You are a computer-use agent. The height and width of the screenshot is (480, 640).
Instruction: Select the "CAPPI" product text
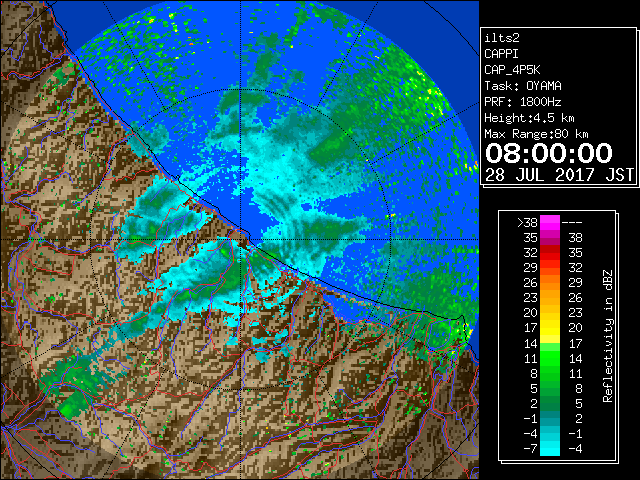click(501, 54)
